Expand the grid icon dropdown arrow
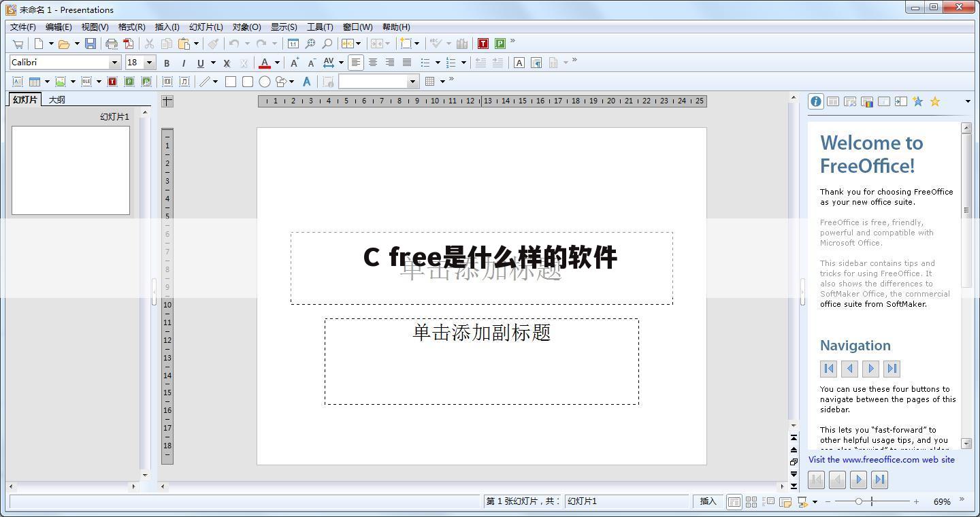This screenshot has height=517, width=980. coord(442,82)
